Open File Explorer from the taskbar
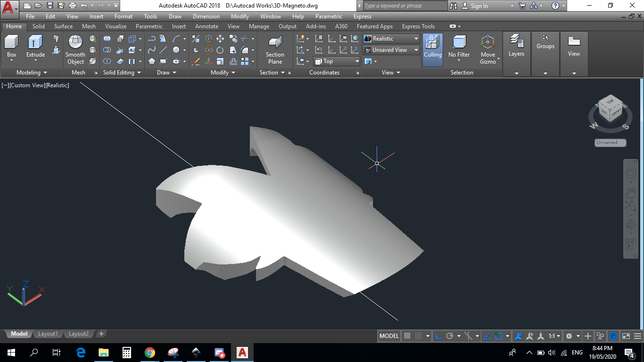This screenshot has height=362, width=644. point(104,353)
